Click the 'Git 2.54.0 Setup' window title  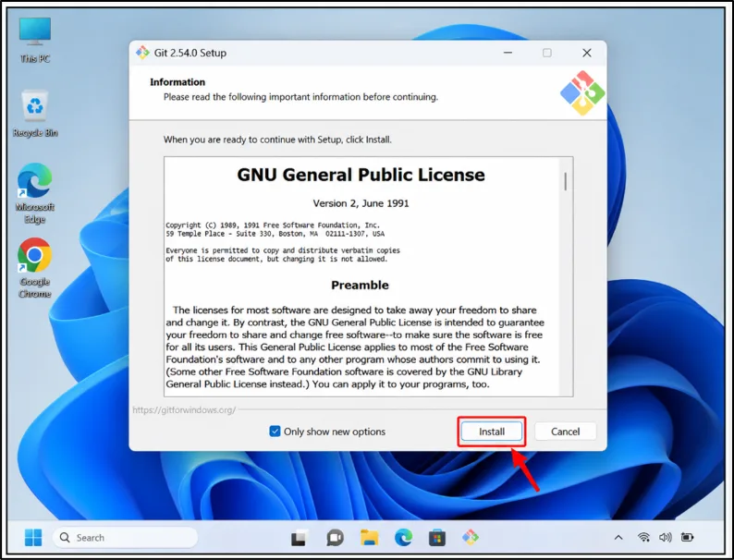coord(190,53)
